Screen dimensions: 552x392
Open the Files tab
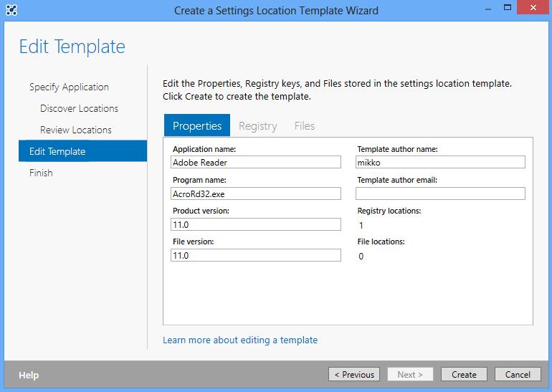[304, 125]
